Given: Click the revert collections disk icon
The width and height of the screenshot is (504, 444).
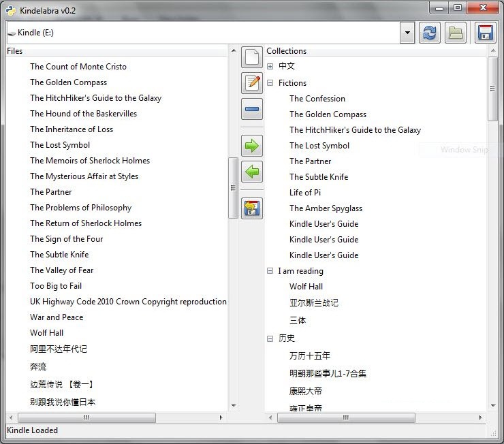Looking at the screenshot, I should click(252, 208).
